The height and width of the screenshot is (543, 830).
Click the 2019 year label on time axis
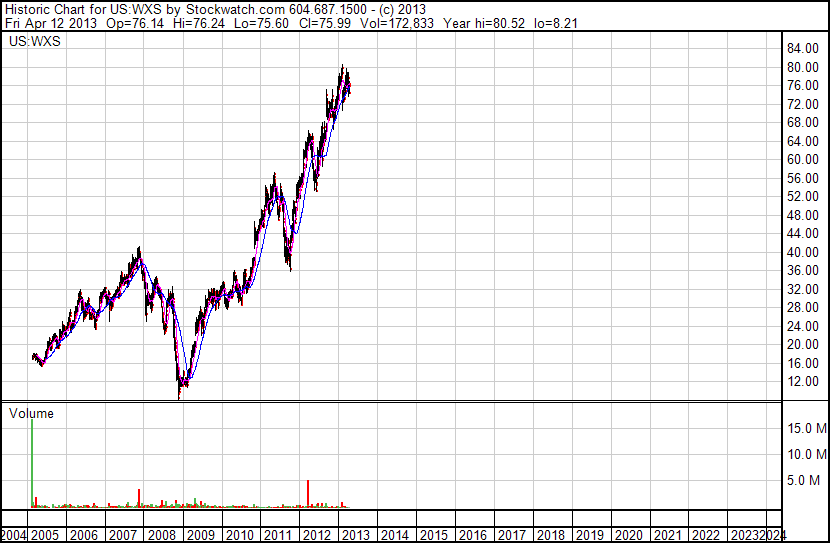point(590,535)
